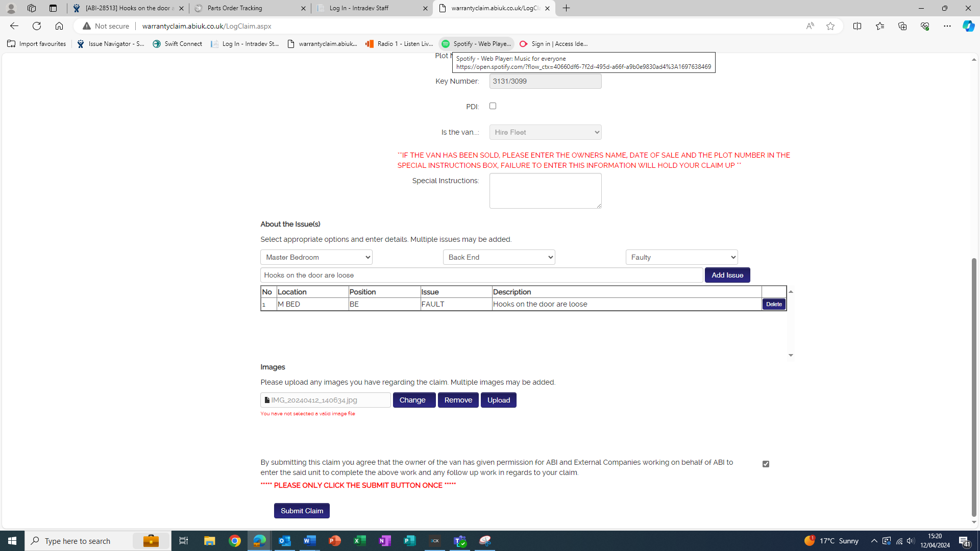Uncheck the owner permission agreement checkbox
This screenshot has width=980, height=551.
click(766, 464)
